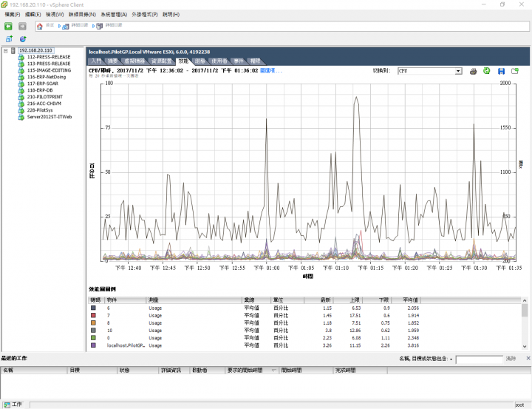Switch to the Resource Allocation tab
This screenshot has height=409, width=532.
click(x=162, y=61)
